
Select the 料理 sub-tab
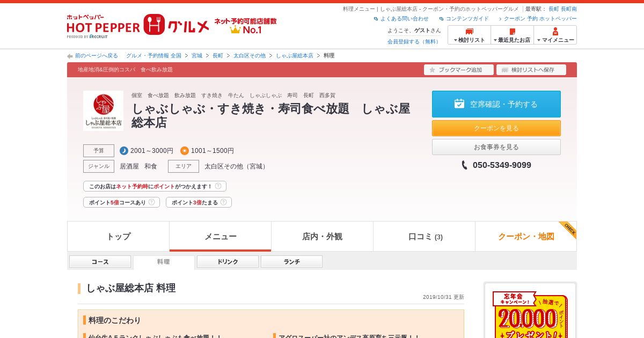tap(164, 262)
